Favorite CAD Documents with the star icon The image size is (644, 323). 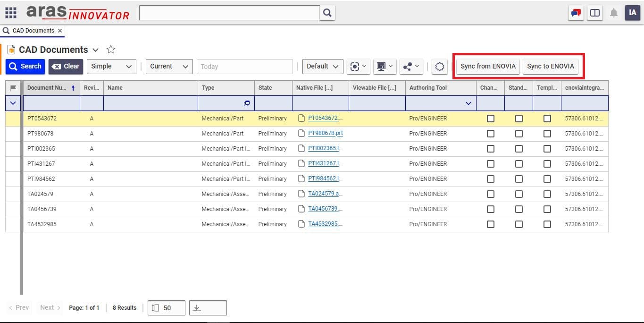111,50
